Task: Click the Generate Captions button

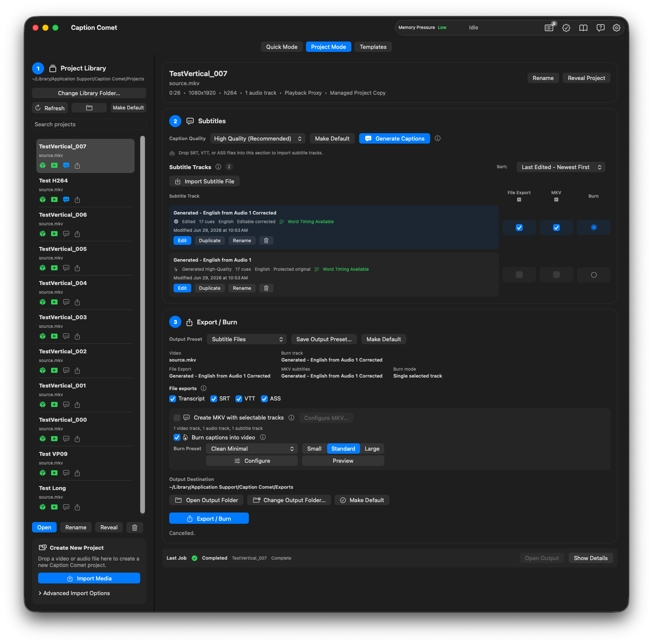Action: tap(395, 138)
